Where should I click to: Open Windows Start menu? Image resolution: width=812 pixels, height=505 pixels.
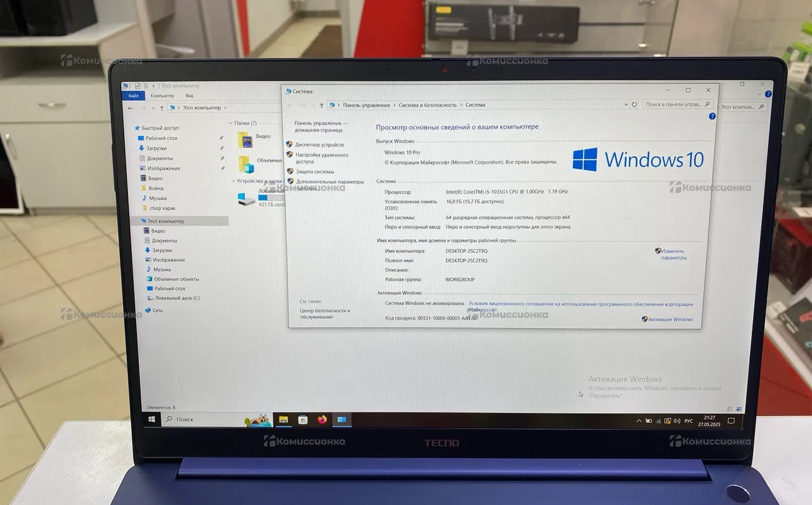(152, 419)
